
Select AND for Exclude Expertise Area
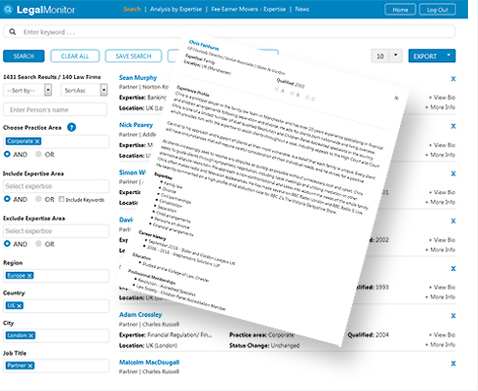pos(7,244)
